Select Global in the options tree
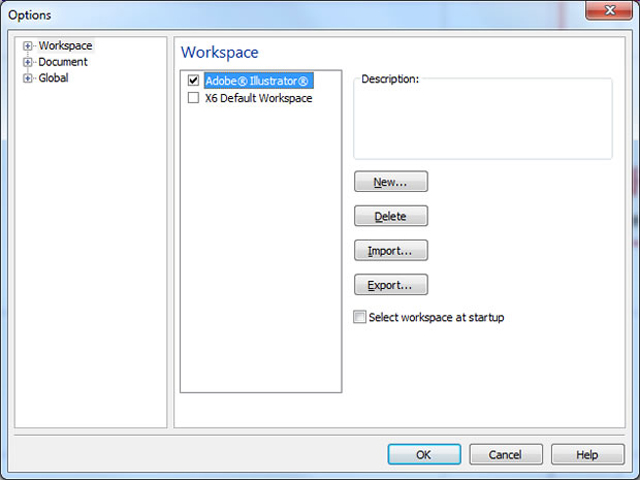The width and height of the screenshot is (640, 480). point(53,78)
